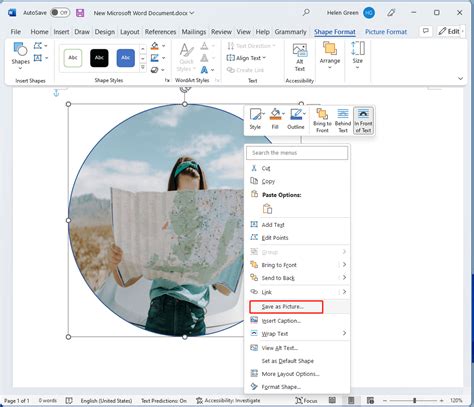Open the Edit mode dropdown button
The height and width of the screenshot is (407, 474).
pyautogui.click(x=451, y=31)
